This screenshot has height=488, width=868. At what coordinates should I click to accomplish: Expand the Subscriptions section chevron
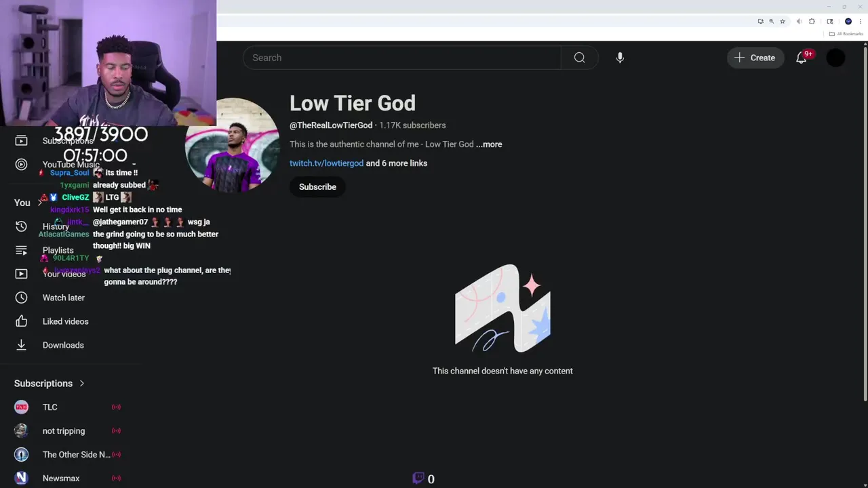[82, 384]
